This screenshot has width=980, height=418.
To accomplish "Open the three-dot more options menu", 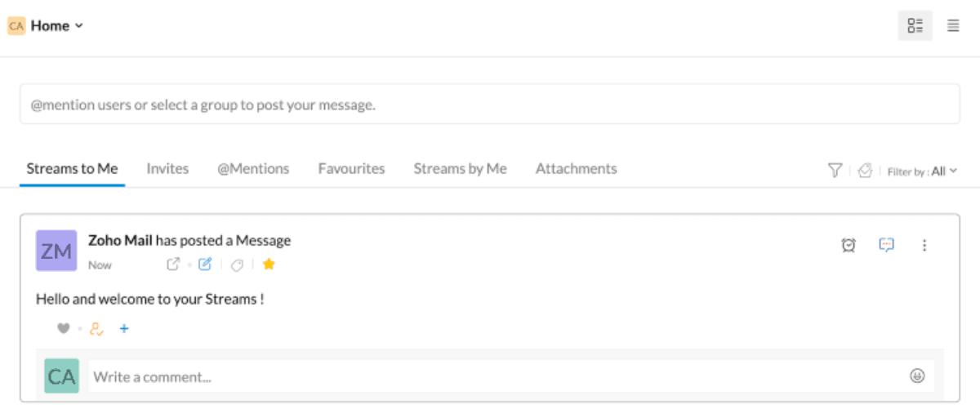I will pyautogui.click(x=924, y=245).
